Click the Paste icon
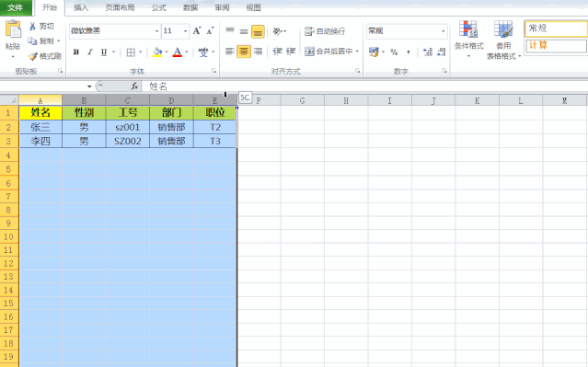 pos(13,29)
